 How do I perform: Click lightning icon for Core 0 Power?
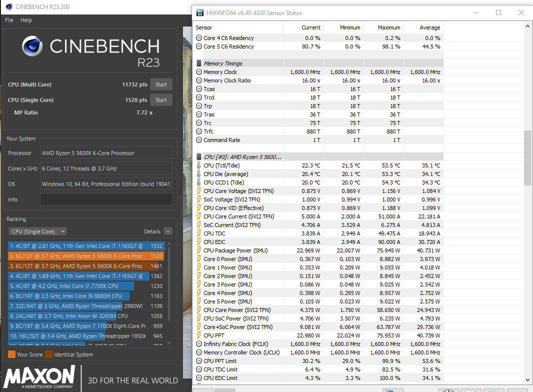click(199, 258)
